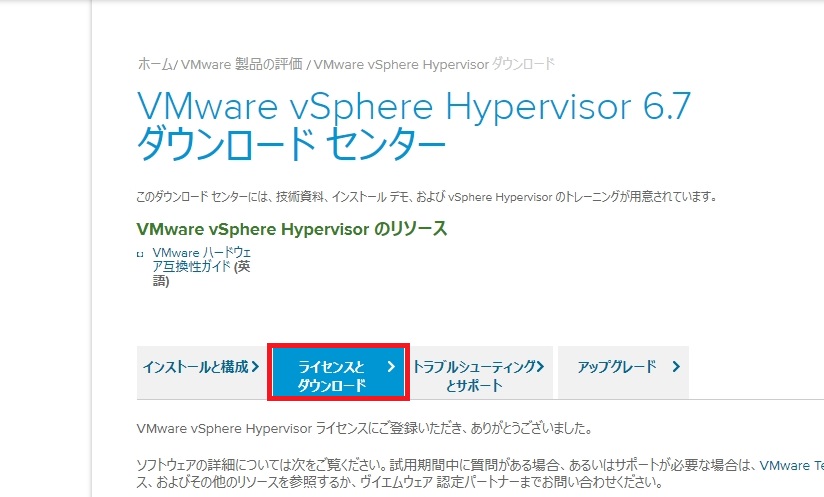Click the ソフトウェアの詳細については次をご覧ください sentence
The height and width of the screenshot is (497, 824).
point(262,465)
